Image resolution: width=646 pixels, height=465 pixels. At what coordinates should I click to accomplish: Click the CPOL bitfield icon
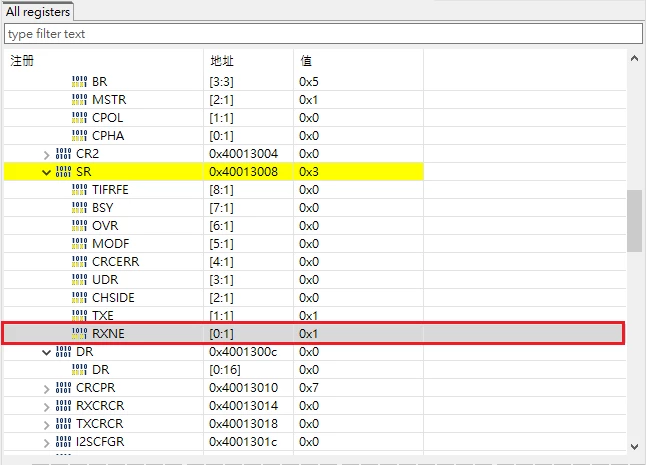coord(79,118)
